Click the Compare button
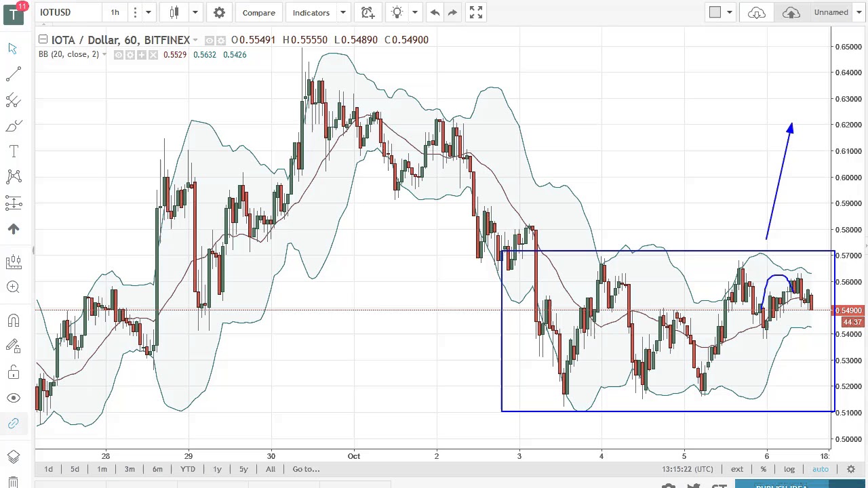Viewport: 868px width, 488px height. [259, 12]
